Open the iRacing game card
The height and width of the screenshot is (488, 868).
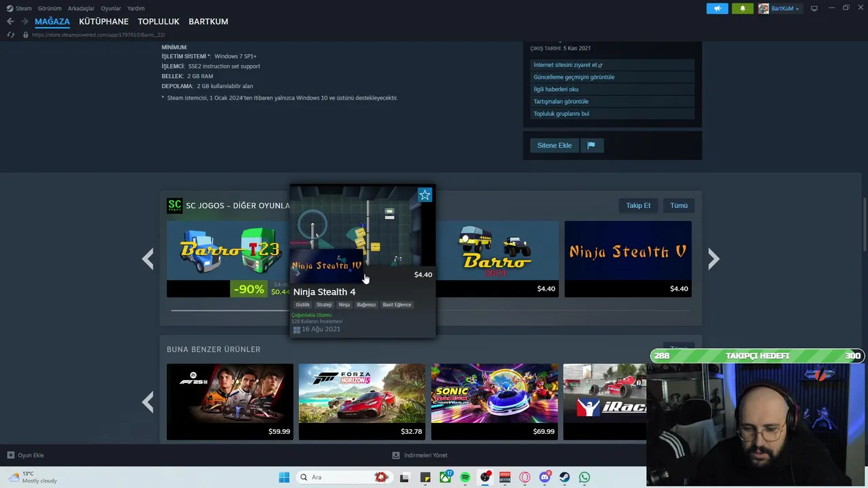(x=605, y=402)
